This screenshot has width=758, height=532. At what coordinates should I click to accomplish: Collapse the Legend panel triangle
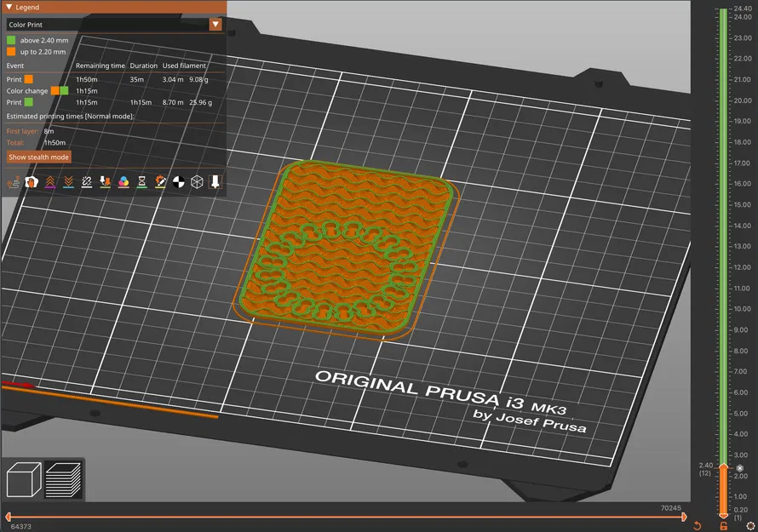(9, 8)
